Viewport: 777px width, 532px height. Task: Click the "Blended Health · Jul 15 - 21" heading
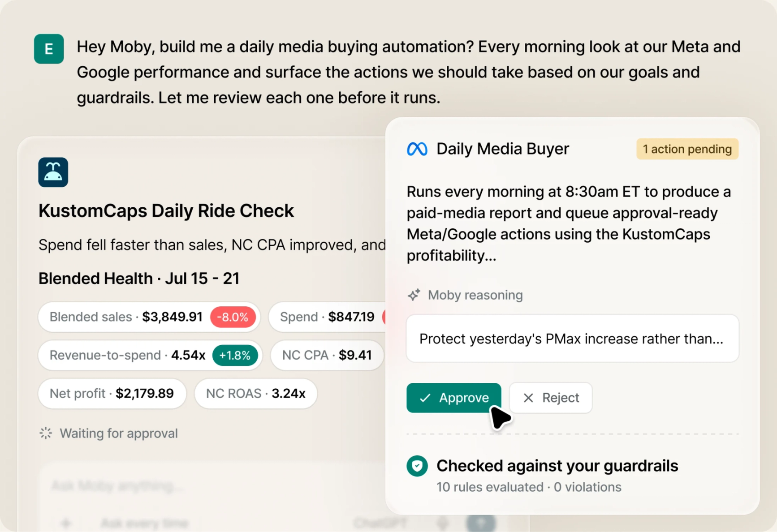(x=139, y=279)
